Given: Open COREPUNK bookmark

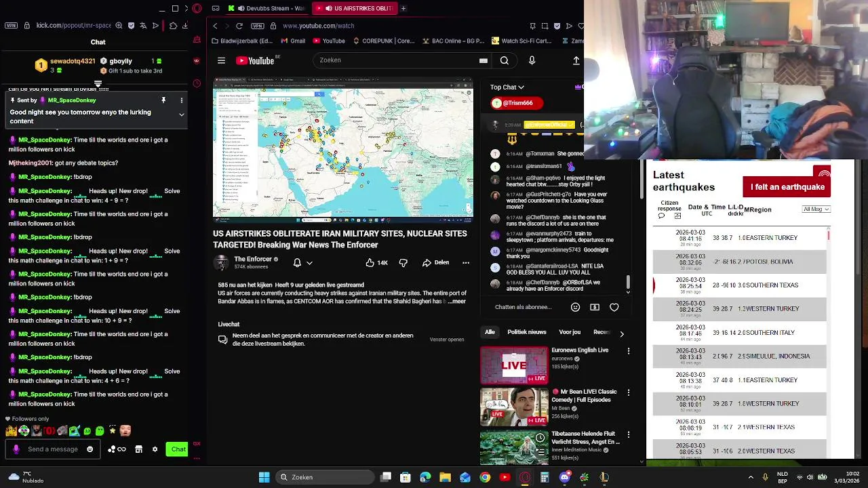Looking at the screenshot, I should pos(384,41).
